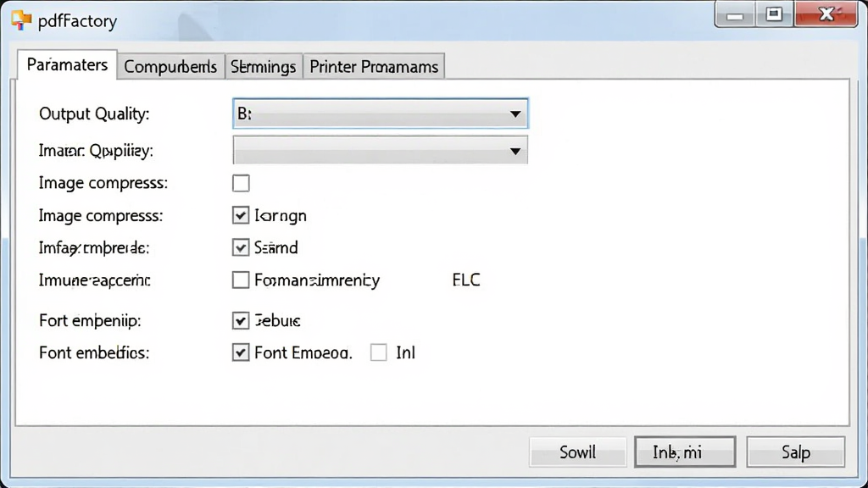
Task: Enable the Formansimrenty checkbox
Action: click(241, 280)
